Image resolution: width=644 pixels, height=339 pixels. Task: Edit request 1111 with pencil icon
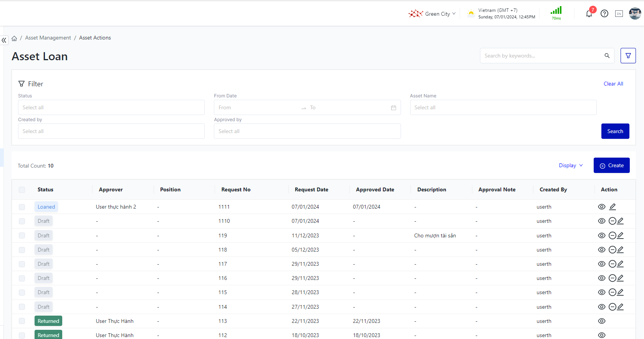[x=613, y=207]
